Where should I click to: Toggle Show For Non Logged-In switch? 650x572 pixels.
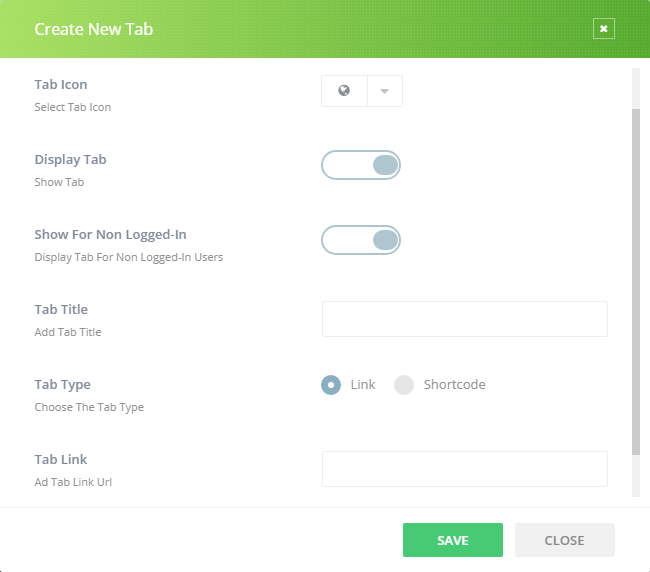361,240
